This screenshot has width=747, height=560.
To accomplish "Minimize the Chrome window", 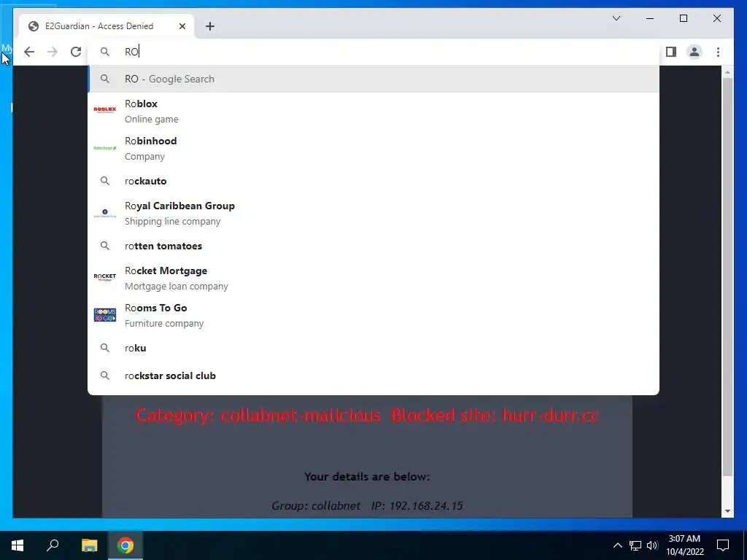I will coord(650,18).
